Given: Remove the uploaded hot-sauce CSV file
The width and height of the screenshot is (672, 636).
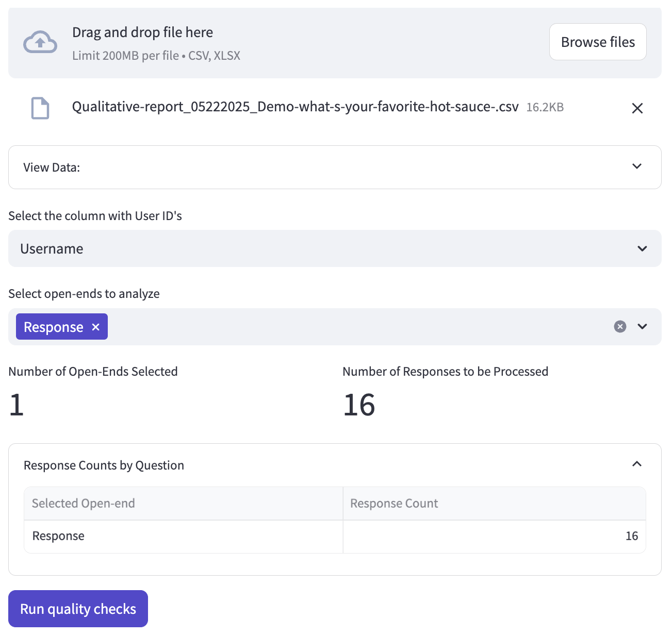Looking at the screenshot, I should pyautogui.click(x=637, y=108).
